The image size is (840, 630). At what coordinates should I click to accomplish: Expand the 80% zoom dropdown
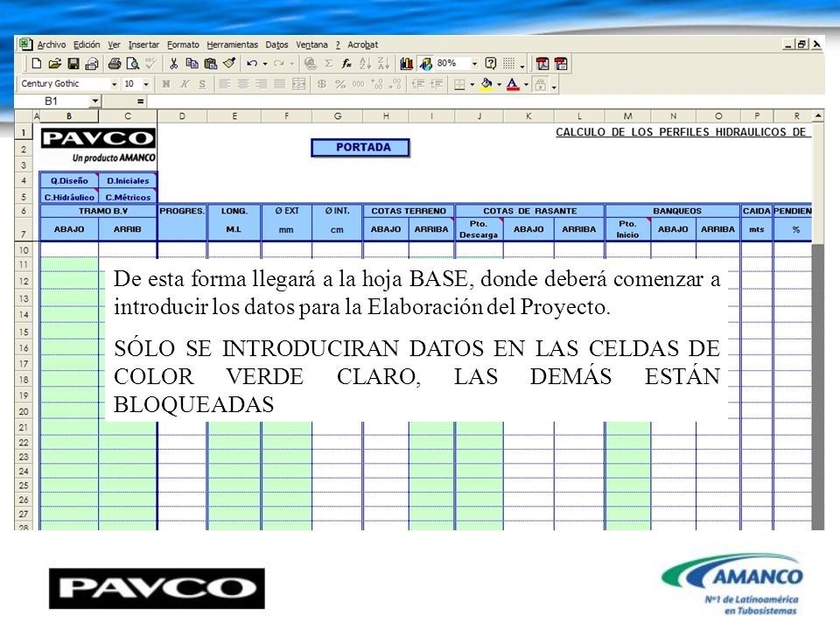click(x=474, y=64)
